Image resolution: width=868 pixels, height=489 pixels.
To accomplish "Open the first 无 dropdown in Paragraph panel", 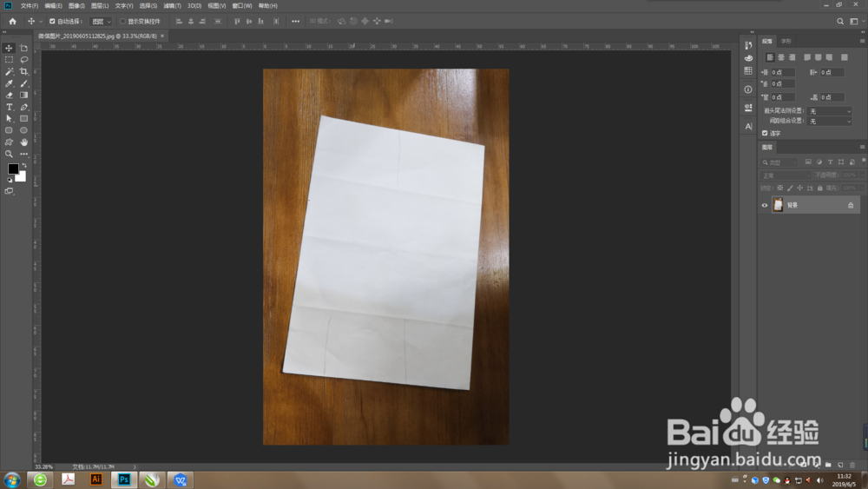I will tap(829, 111).
